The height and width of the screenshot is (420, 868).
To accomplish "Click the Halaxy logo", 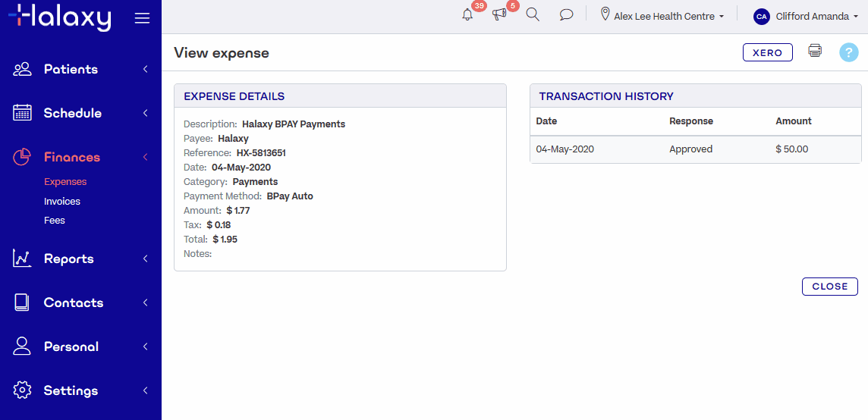I will [x=60, y=17].
